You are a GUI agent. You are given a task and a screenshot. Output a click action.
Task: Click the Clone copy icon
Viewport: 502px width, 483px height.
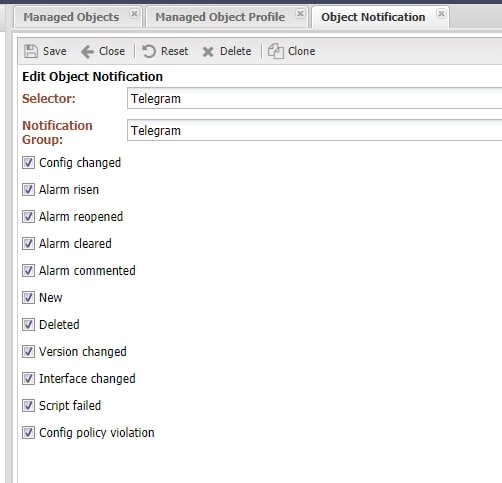[x=276, y=51]
